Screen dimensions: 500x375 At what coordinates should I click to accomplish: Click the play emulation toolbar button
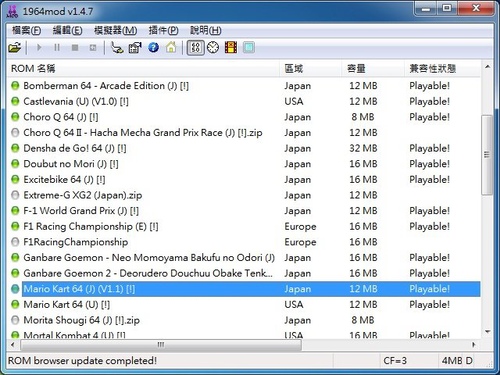tap(39, 48)
